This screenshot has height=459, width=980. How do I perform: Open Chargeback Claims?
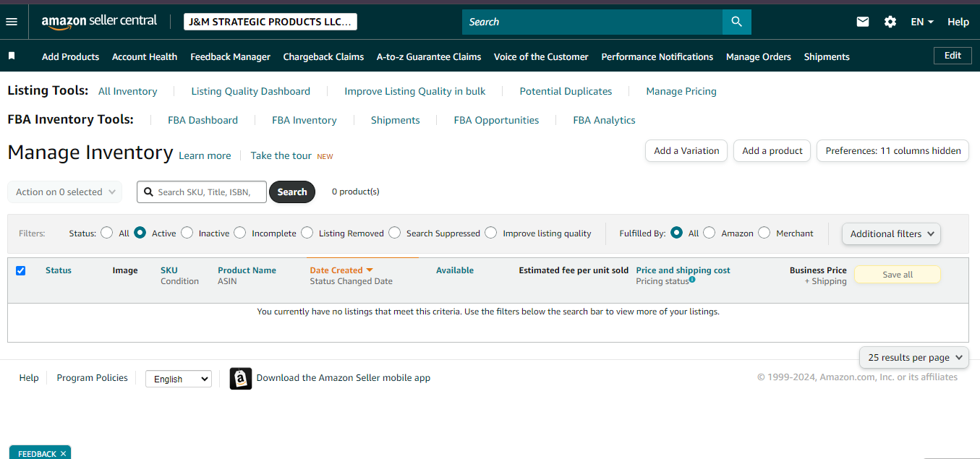(x=323, y=56)
